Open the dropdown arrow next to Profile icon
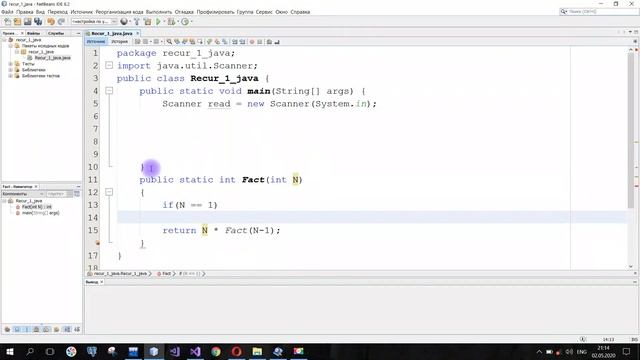This screenshot has height=360, width=640. click(x=191, y=22)
